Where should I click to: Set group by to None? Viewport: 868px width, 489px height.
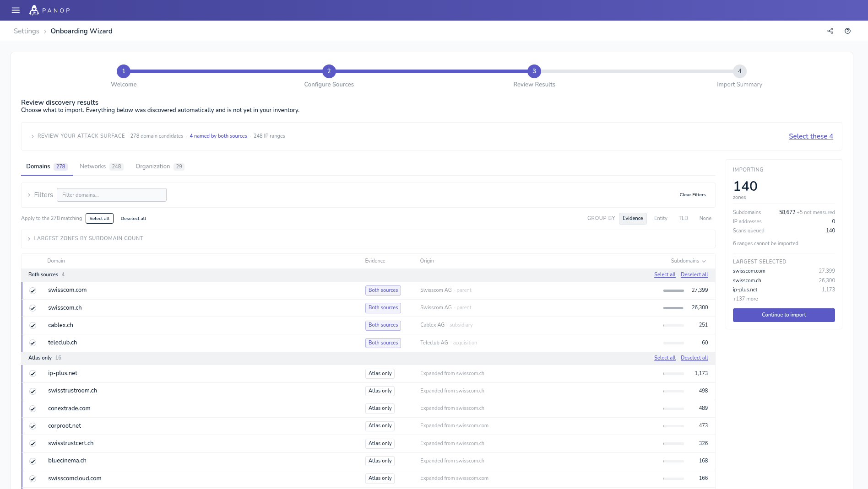705,218
